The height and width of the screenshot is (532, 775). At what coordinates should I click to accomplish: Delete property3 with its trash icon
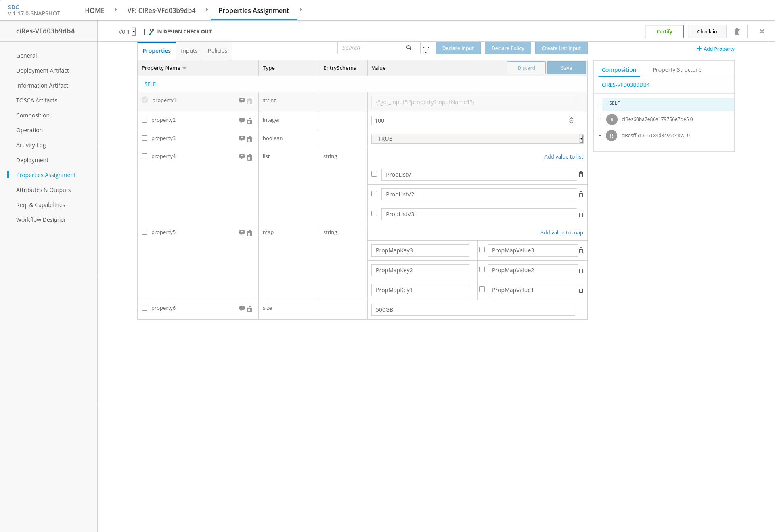coord(249,139)
